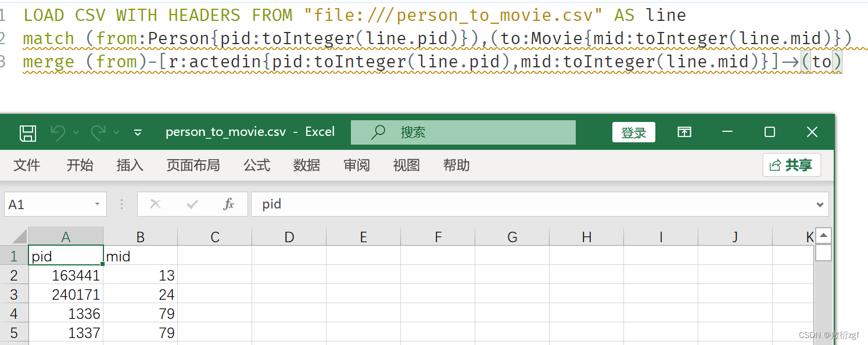Click the Redo arrow icon
The image size is (868, 345).
pos(98,132)
